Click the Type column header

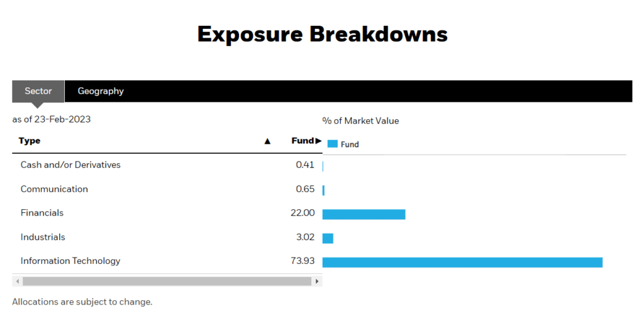(x=30, y=141)
